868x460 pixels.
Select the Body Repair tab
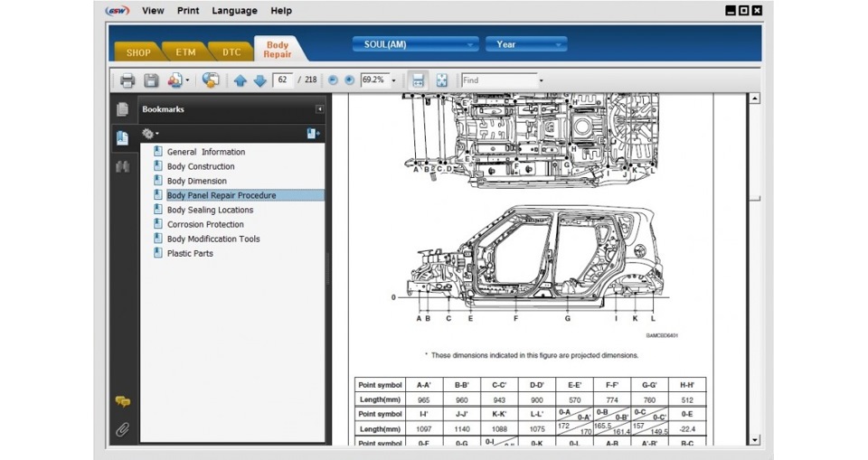(x=278, y=50)
